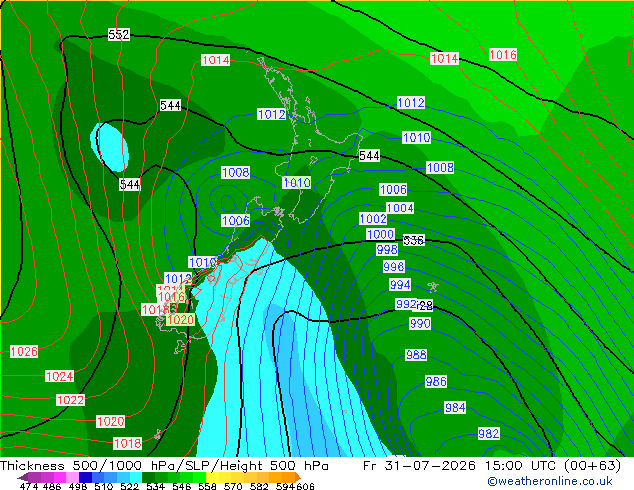This screenshot has height=490, width=634.
Task: Click the 1004 isobar label
Action: [400, 208]
